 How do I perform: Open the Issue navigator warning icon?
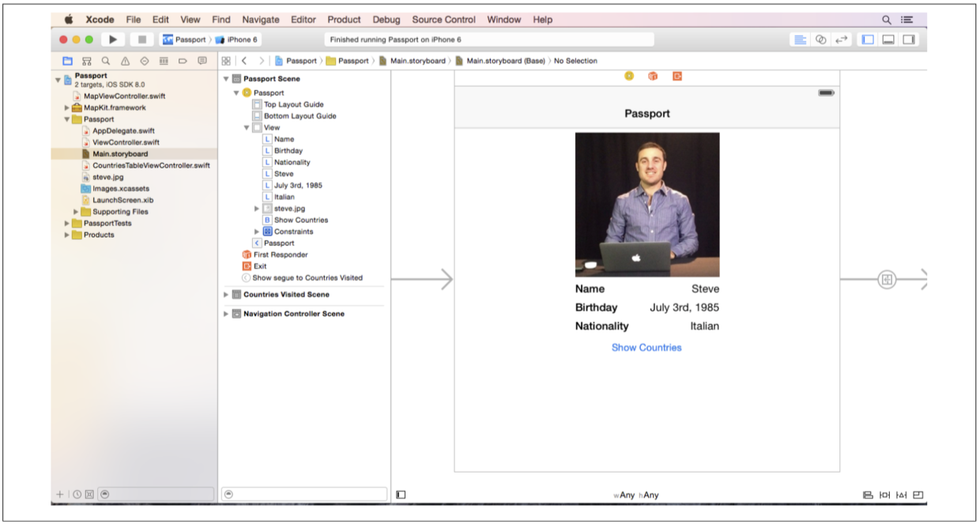click(x=125, y=61)
